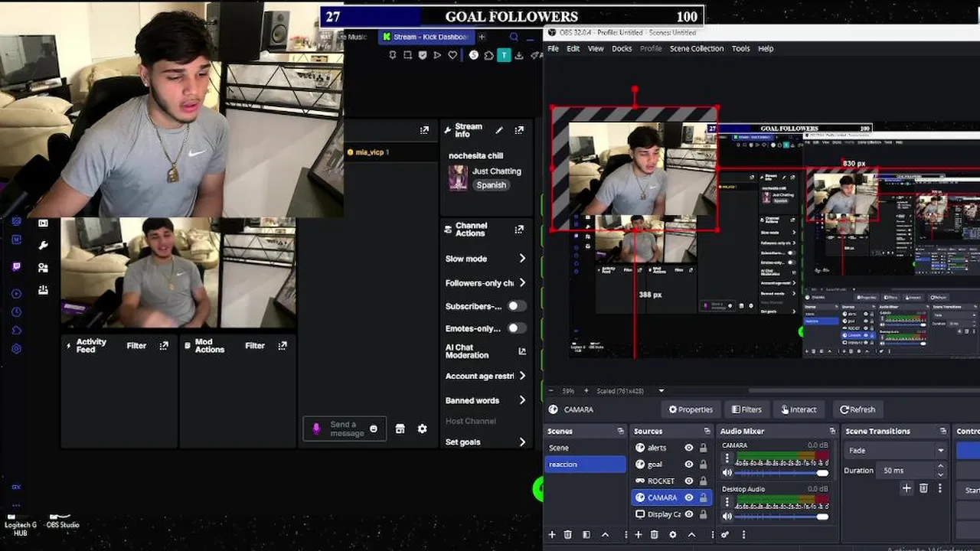Toggle Subscribers-only chat switch
980x551 pixels.
pos(517,306)
